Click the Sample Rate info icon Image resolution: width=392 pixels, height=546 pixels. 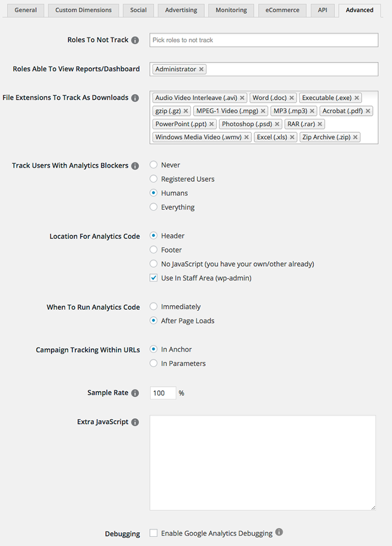pos(135,393)
